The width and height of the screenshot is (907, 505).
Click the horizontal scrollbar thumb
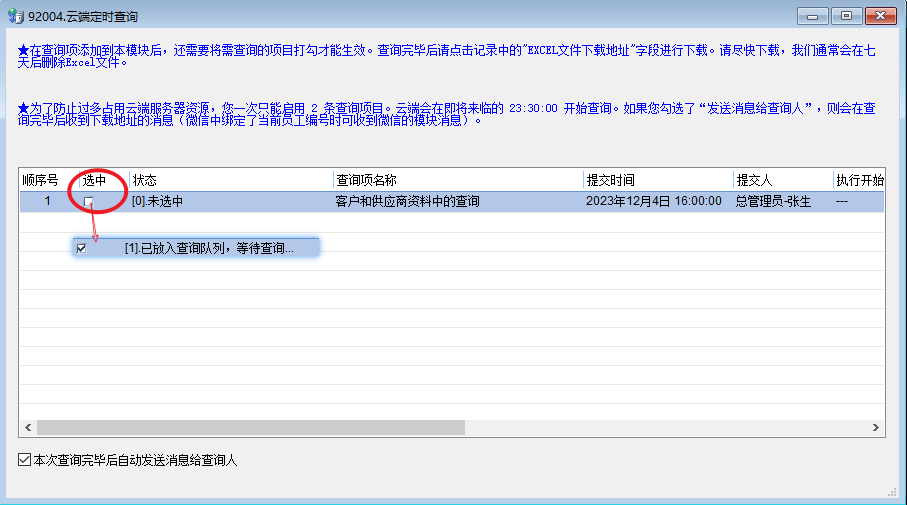click(249, 427)
